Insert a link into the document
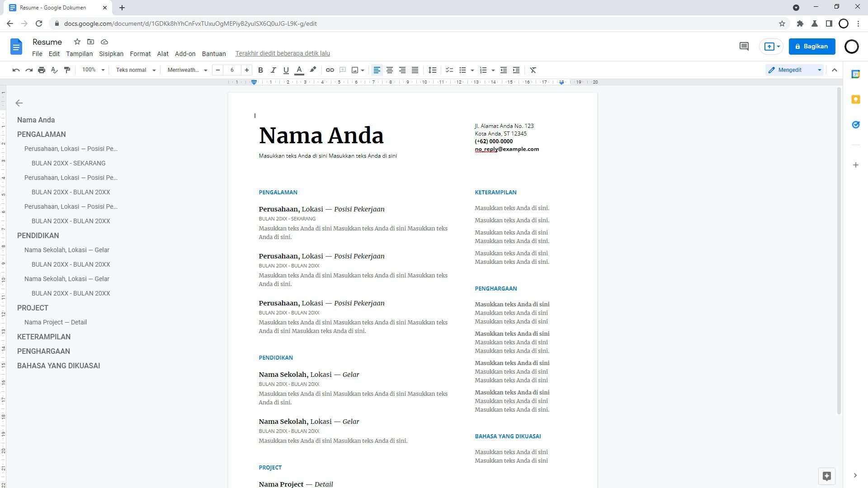 pos(330,70)
